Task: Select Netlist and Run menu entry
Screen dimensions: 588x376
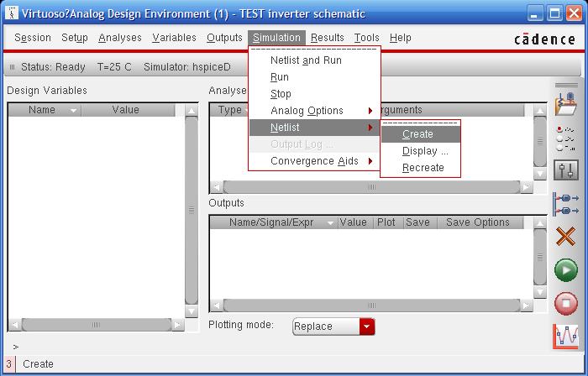Action: coord(306,60)
